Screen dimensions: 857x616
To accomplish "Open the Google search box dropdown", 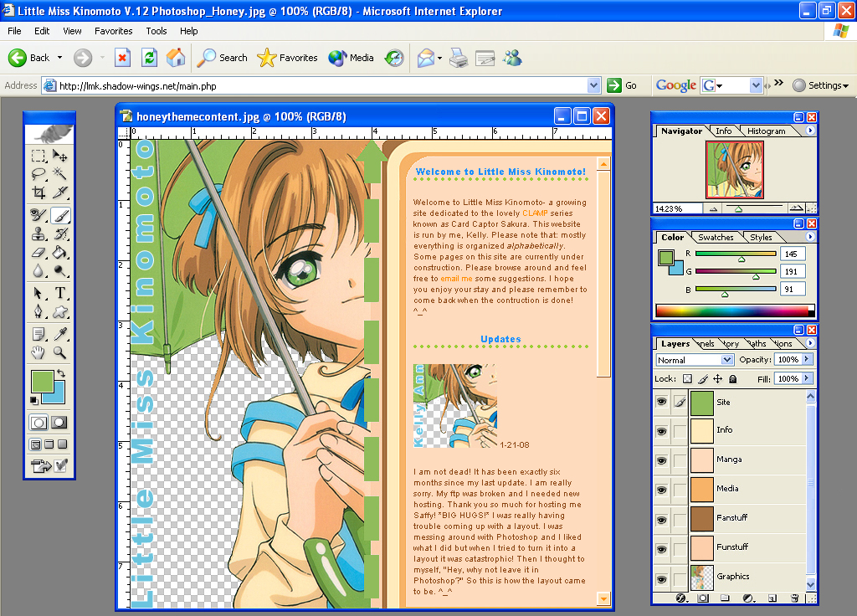I will (756, 85).
